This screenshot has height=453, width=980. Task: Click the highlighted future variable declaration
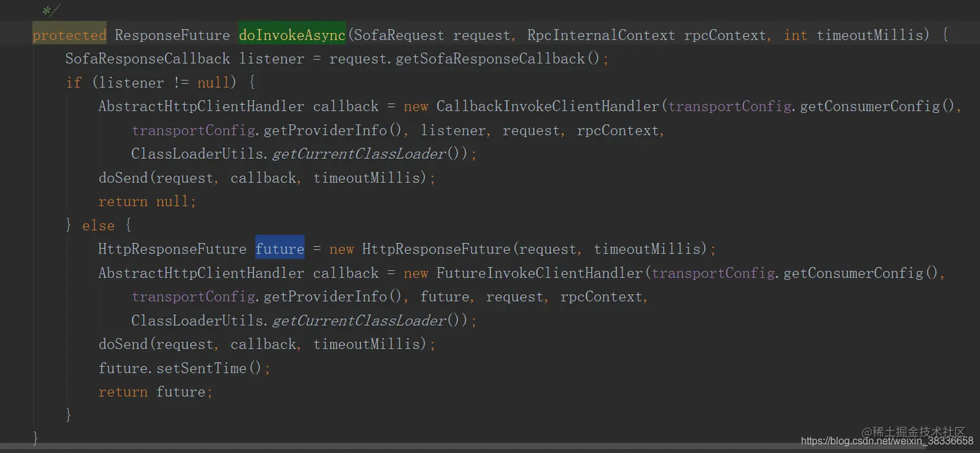[x=280, y=249]
